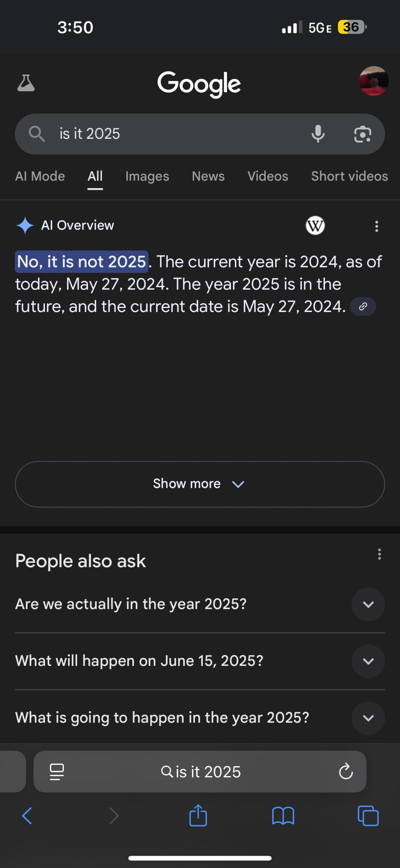Expand AI Overview with Show more
The width and height of the screenshot is (400, 868).
click(199, 484)
